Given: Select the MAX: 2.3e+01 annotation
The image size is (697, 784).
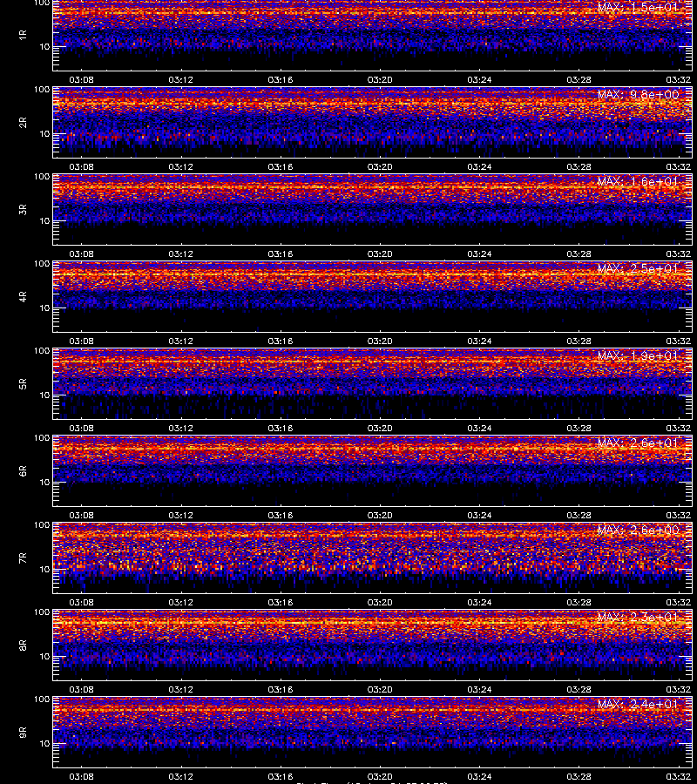Looking at the screenshot, I should pos(638,617).
